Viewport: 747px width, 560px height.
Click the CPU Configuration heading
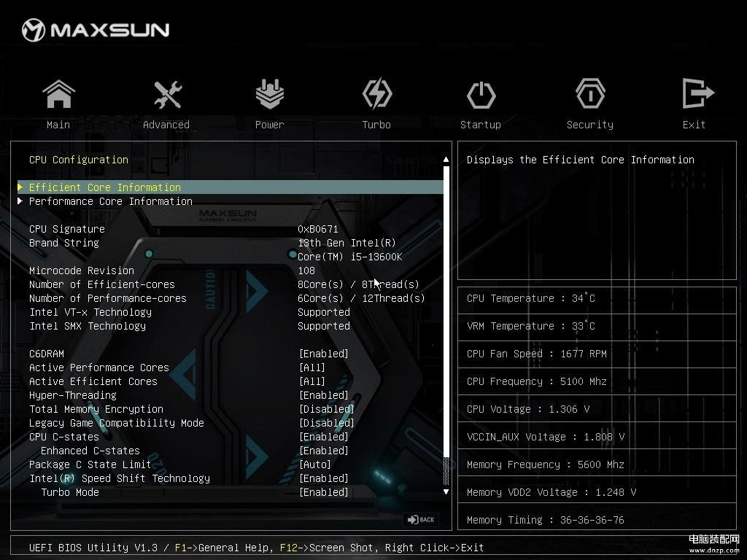click(x=79, y=160)
